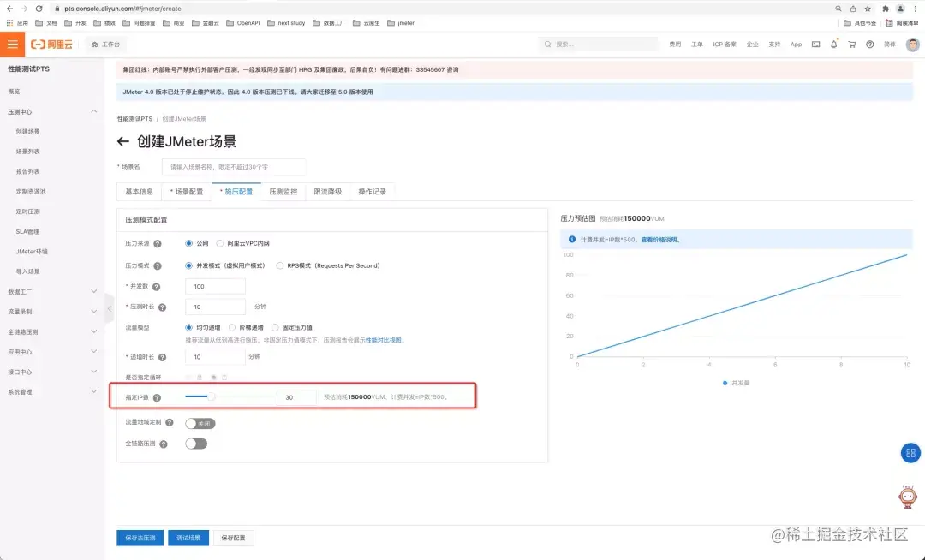Switch to the 施压配置 tab
This screenshot has height=560, width=925.
236,192
